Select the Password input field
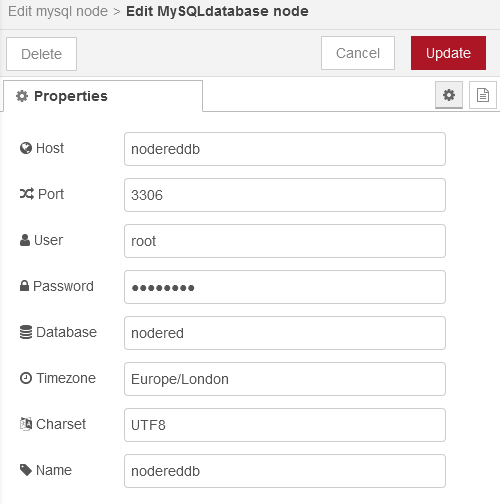 (285, 287)
